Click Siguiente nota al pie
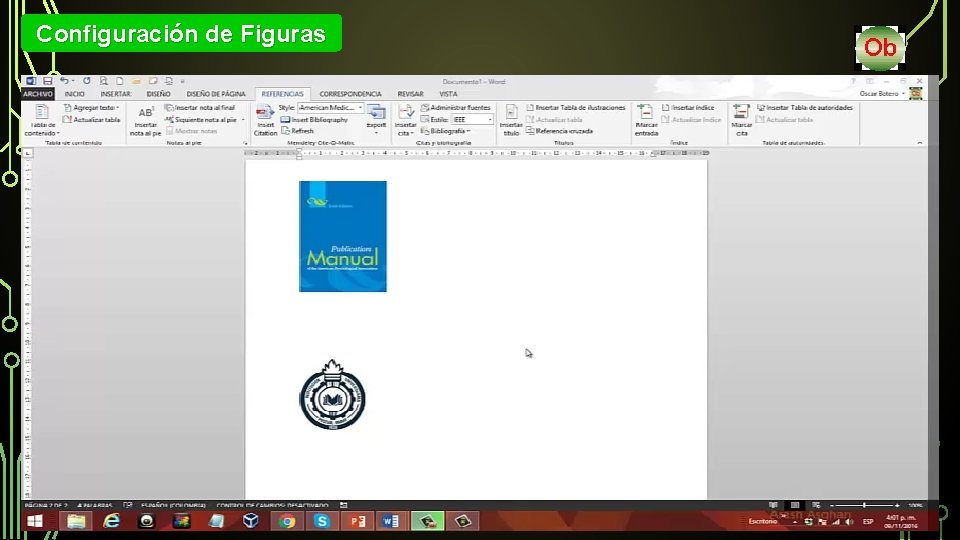This screenshot has width=960, height=540. (x=201, y=120)
